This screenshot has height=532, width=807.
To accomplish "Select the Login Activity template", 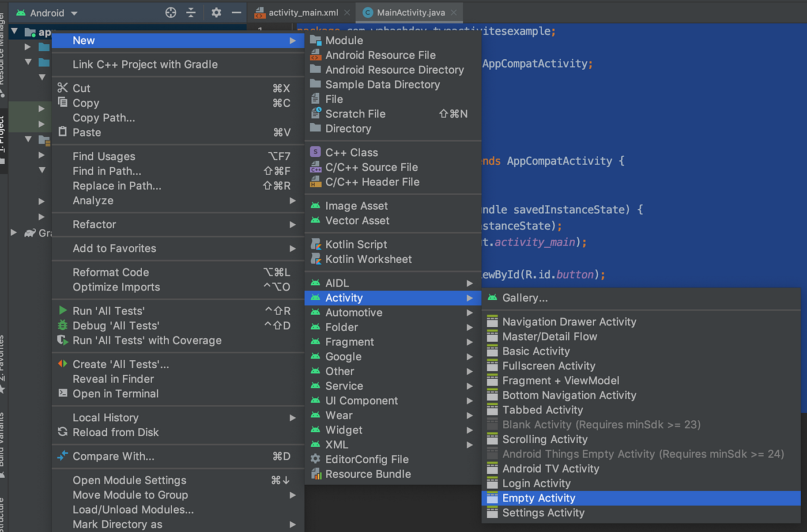I will [x=535, y=483].
